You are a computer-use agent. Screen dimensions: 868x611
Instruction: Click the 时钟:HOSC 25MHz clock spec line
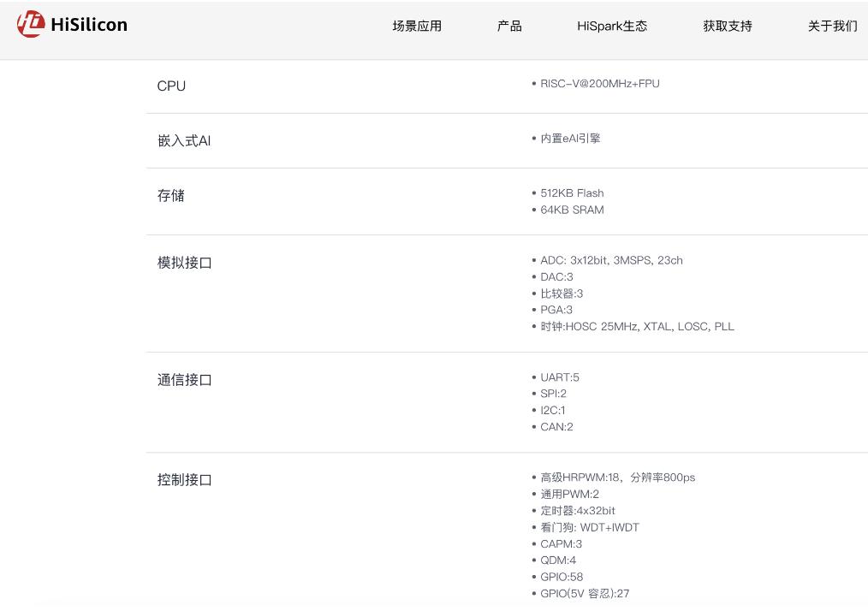tap(637, 327)
